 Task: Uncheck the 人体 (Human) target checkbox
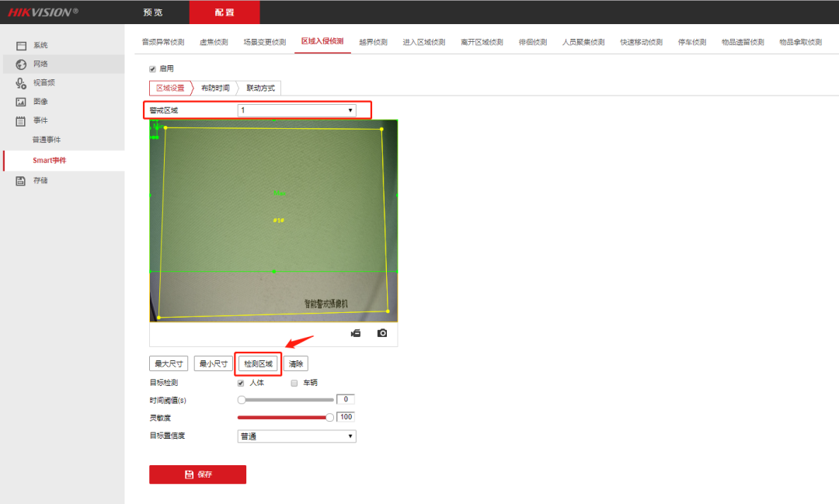[x=241, y=383]
